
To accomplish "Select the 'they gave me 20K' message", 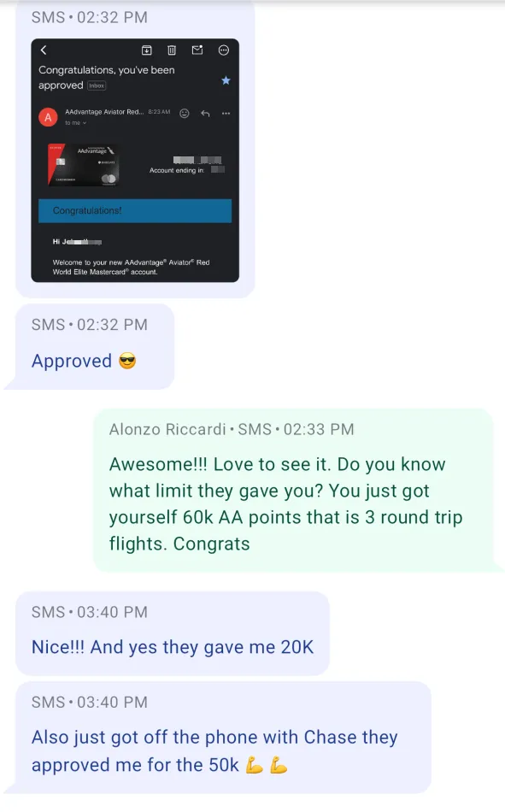I will click(x=173, y=633).
